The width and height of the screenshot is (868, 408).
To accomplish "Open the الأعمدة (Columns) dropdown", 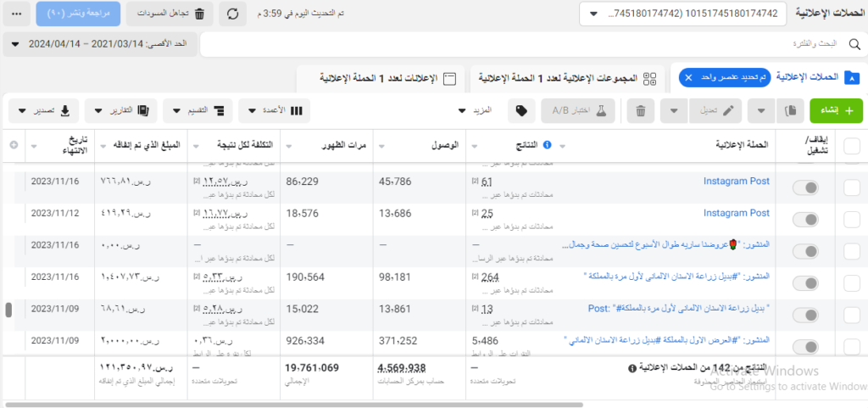I will [275, 111].
